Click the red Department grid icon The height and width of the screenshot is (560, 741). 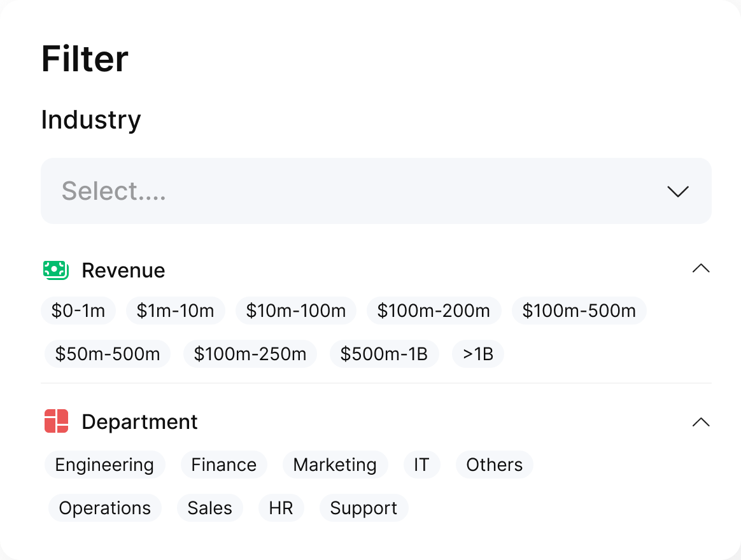[x=57, y=421]
